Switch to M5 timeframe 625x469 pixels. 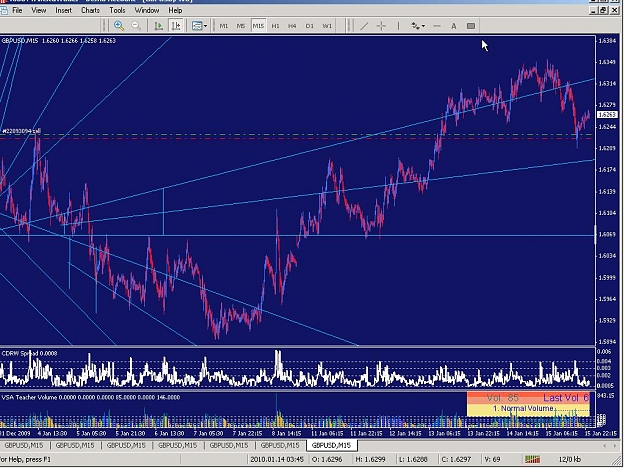241,26
